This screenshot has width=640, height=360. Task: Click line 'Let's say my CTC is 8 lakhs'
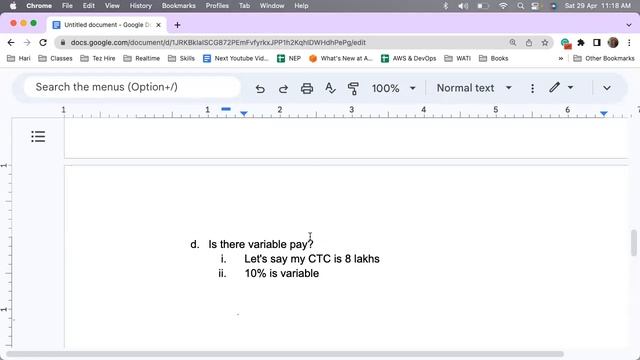(312, 259)
